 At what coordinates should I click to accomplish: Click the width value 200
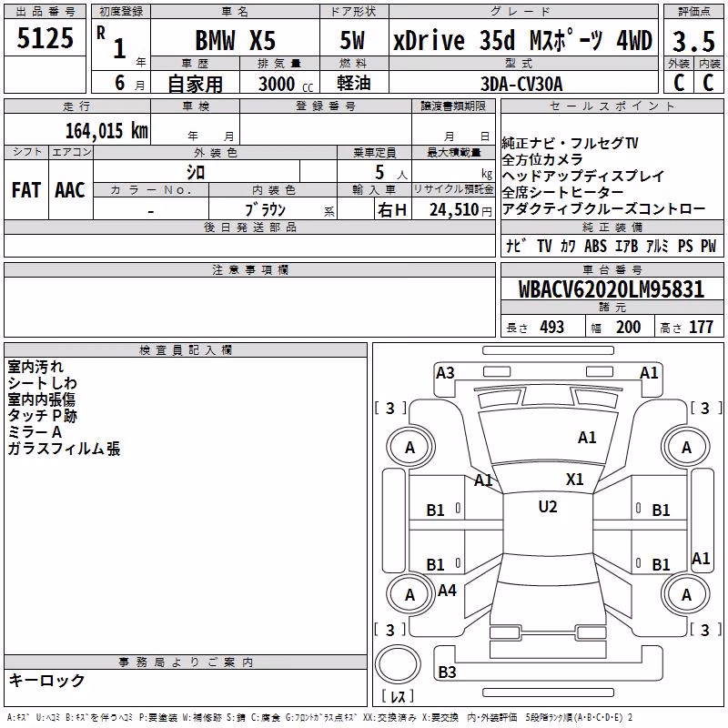click(x=628, y=327)
